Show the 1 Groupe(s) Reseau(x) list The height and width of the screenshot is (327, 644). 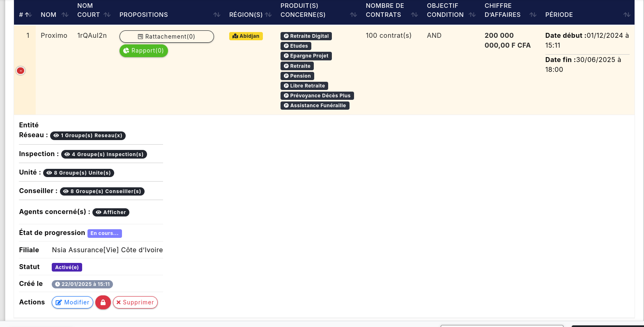coord(88,136)
